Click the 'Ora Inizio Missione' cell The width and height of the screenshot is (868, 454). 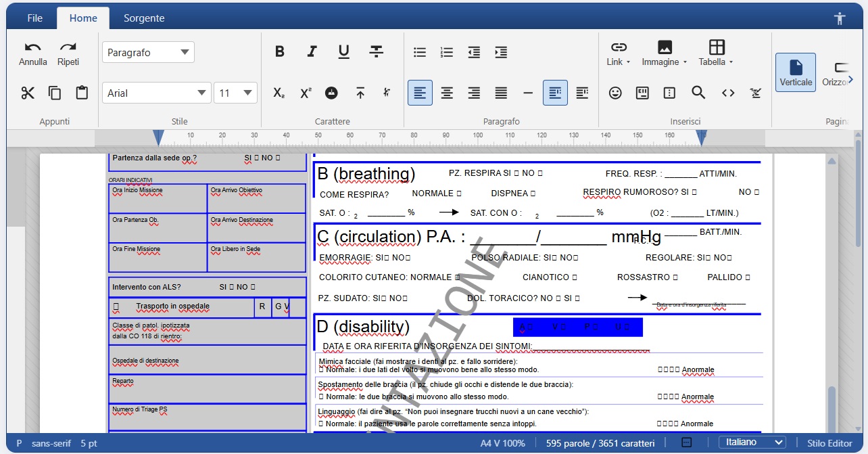coord(158,198)
